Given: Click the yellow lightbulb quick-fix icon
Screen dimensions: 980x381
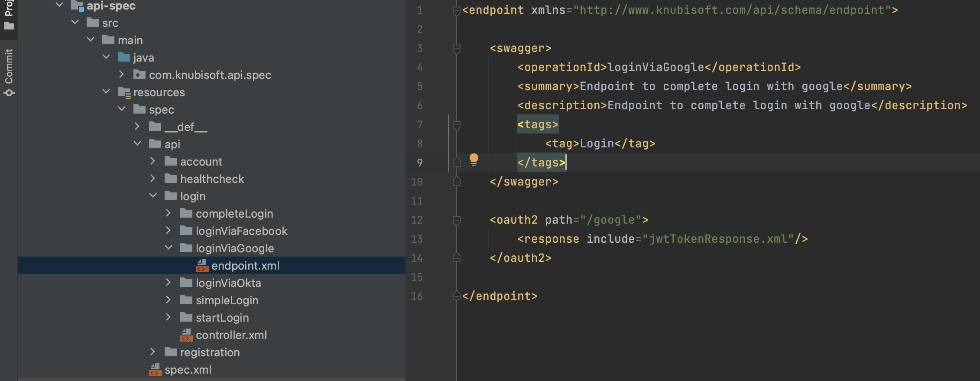Looking at the screenshot, I should pyautogui.click(x=474, y=160).
